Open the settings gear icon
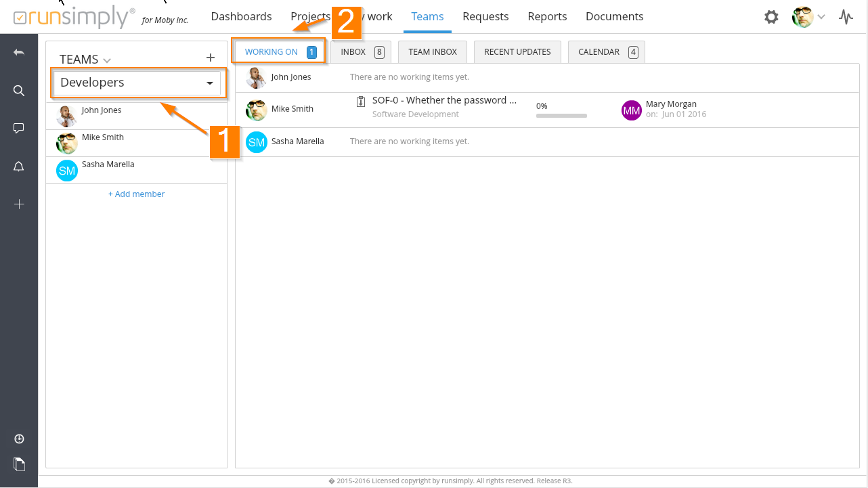This screenshot has height=488, width=868. point(771,17)
